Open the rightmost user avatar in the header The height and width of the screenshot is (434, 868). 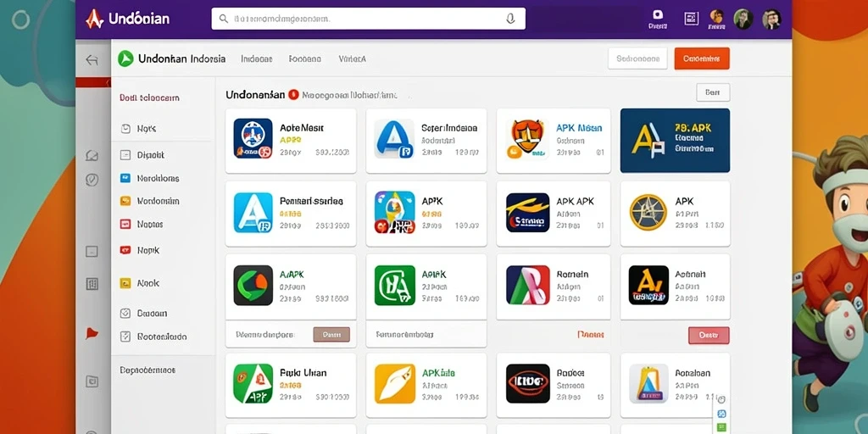[771, 19]
